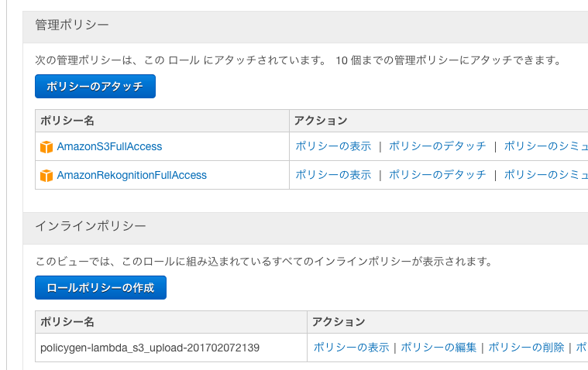Click ポリシーの表示 for the policygen-lambda_s3_upload policy
Screen dimensions: 588x370
351,348
